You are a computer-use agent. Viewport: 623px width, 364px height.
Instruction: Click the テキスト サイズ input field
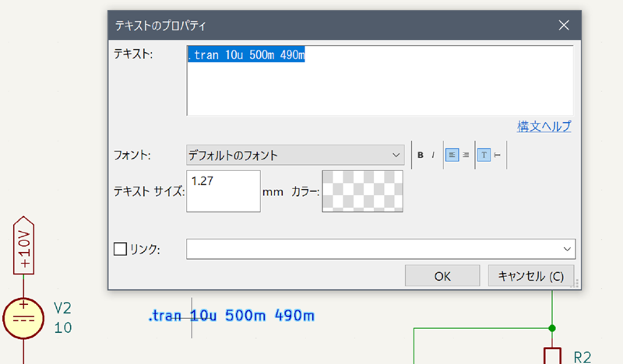(224, 191)
